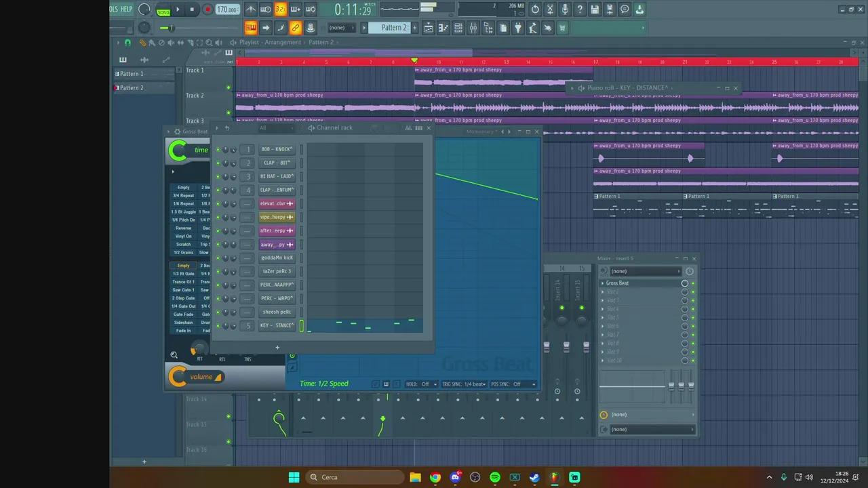
Task: Select Pattern 1 in the pattern list
Action: [132, 74]
